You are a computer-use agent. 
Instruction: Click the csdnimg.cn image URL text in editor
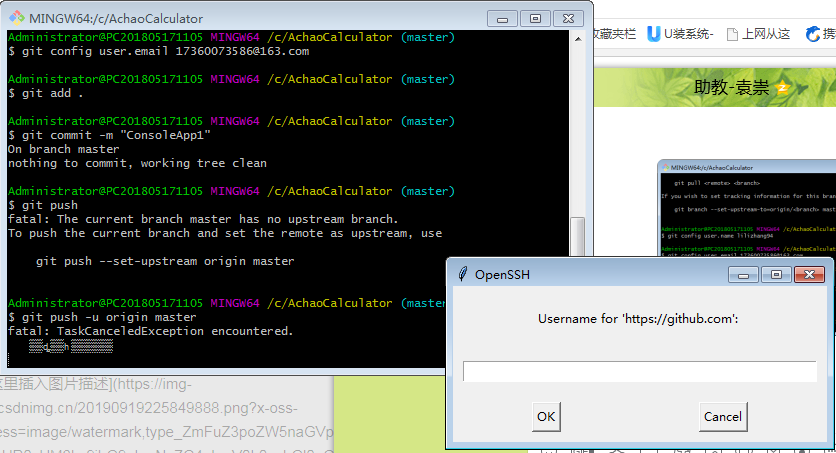pyautogui.click(x=149, y=408)
